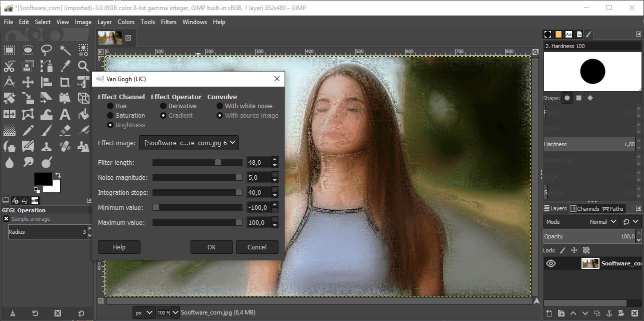Image resolution: width=644 pixels, height=321 pixels.
Task: Confirm the Van Gogh filter with OK
Action: (211, 247)
